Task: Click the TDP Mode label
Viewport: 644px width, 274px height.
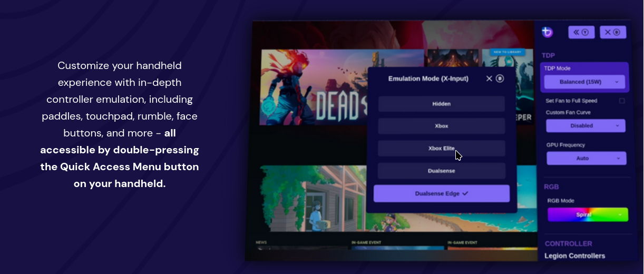Action: 558,68
